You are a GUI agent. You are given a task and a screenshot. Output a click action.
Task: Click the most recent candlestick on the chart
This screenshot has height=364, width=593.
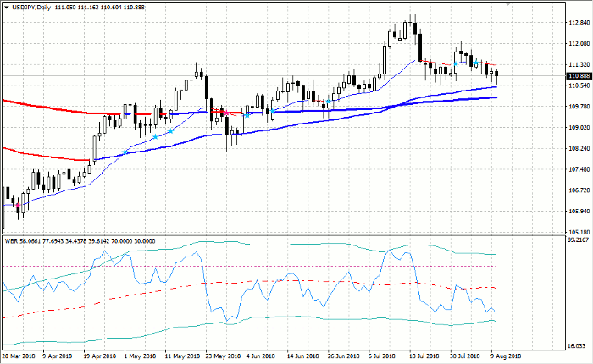coord(496,73)
